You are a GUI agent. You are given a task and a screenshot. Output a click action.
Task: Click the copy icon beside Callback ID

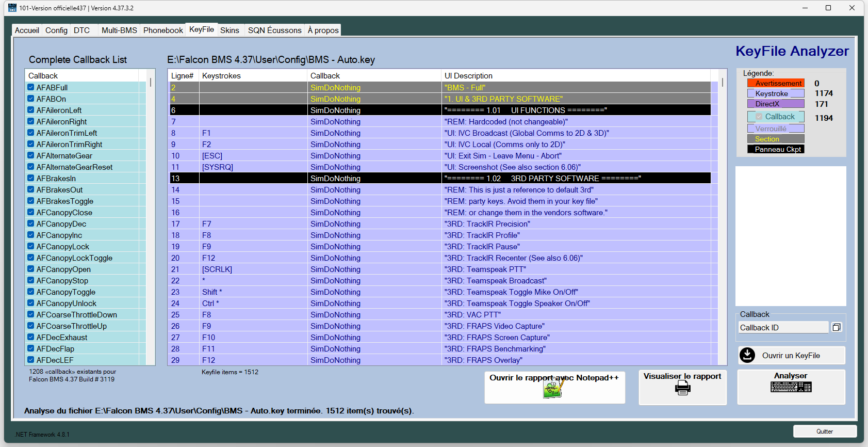(x=837, y=327)
